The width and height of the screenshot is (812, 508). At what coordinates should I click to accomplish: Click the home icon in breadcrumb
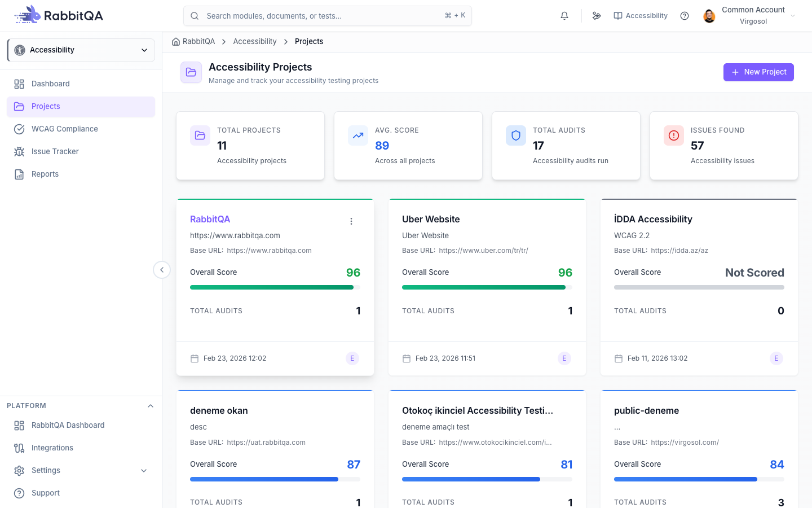tap(176, 41)
